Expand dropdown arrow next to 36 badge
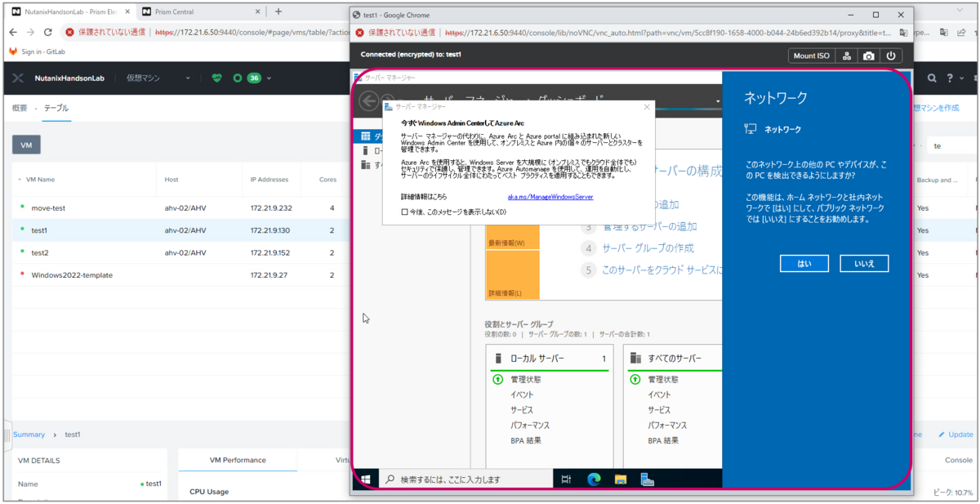Viewport: 980px width, 504px height. point(269,78)
